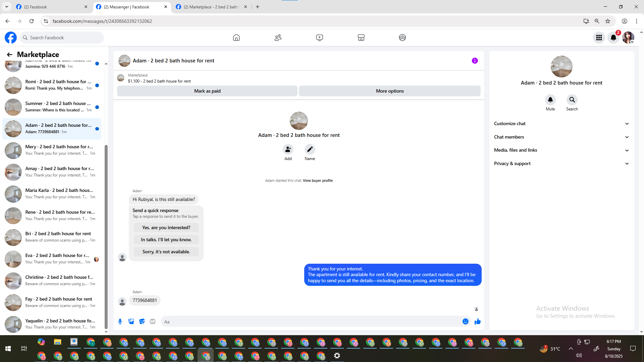This screenshot has height=362, width=644.
Task: Switch to the first Facebook tab
Action: click(52, 7)
